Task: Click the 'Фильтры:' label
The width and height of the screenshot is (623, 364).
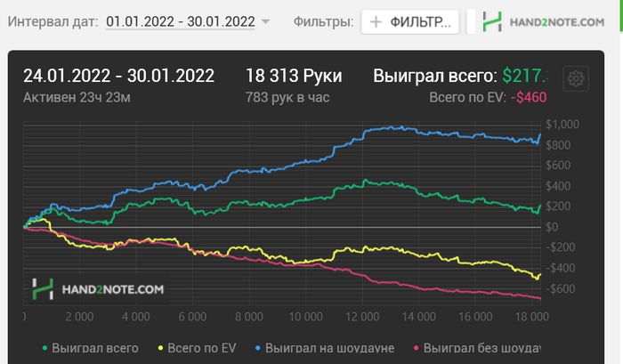Action: coord(323,21)
